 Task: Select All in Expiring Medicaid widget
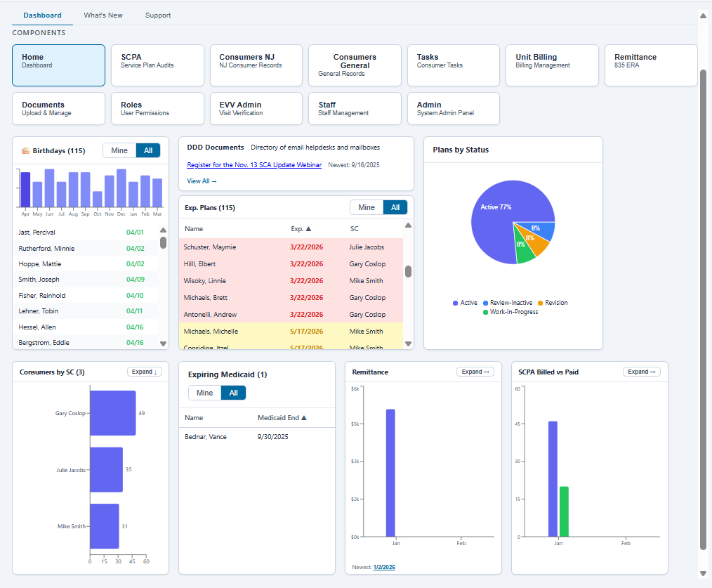(x=235, y=393)
